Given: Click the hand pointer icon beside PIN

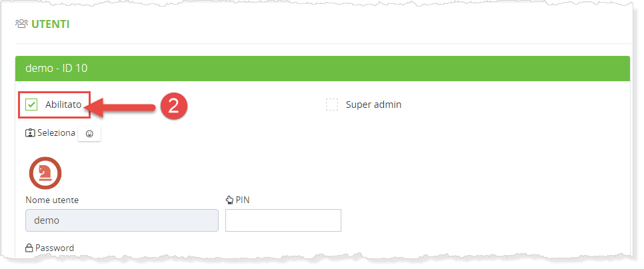Looking at the screenshot, I should point(230,200).
